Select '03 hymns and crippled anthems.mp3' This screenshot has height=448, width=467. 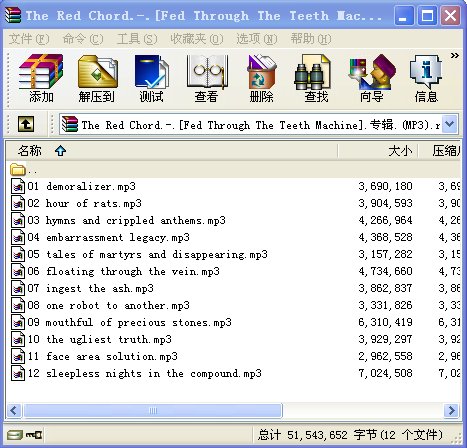127,220
